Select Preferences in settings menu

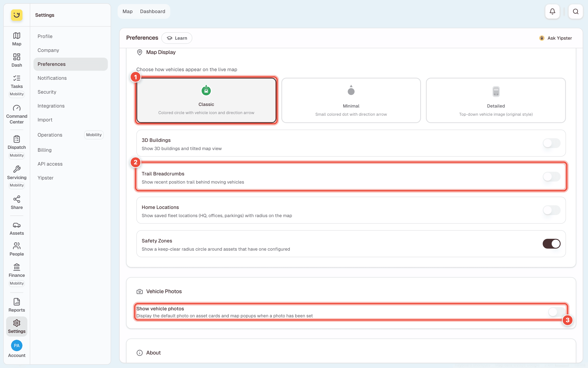[x=70, y=64]
